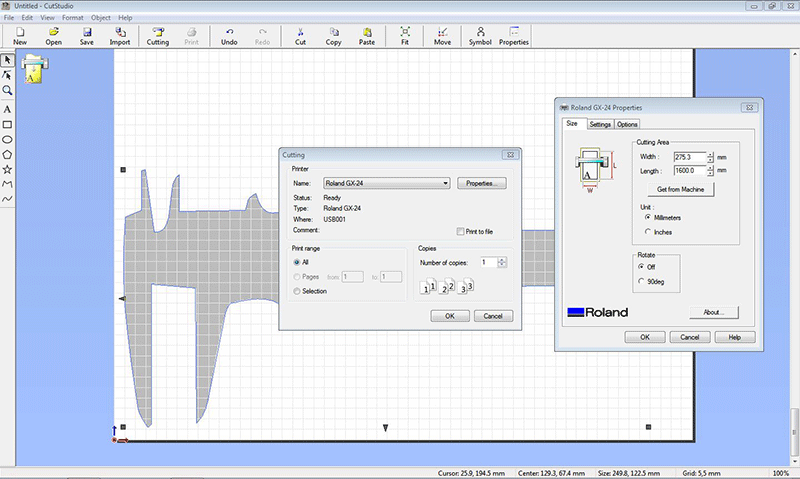
Task: Open the Object menu
Action: point(101,17)
